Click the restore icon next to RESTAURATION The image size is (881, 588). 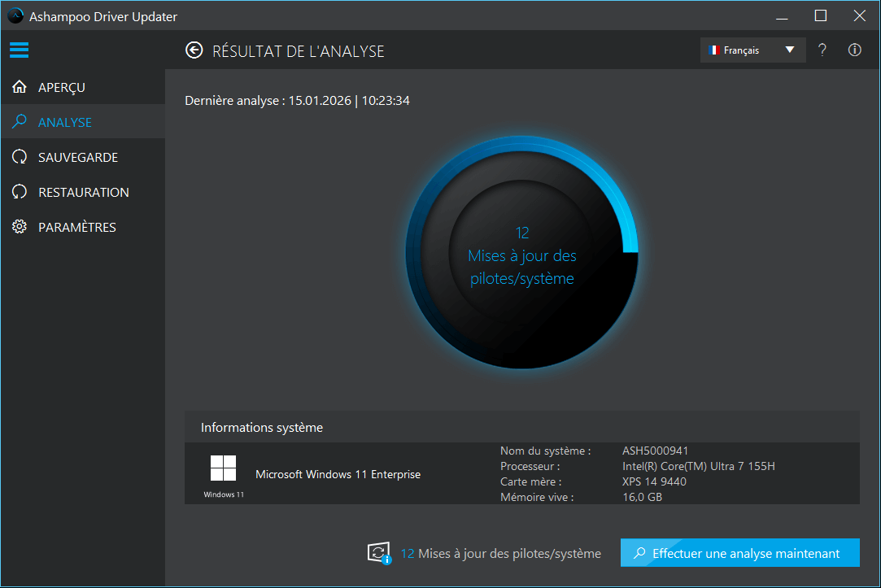click(x=19, y=191)
